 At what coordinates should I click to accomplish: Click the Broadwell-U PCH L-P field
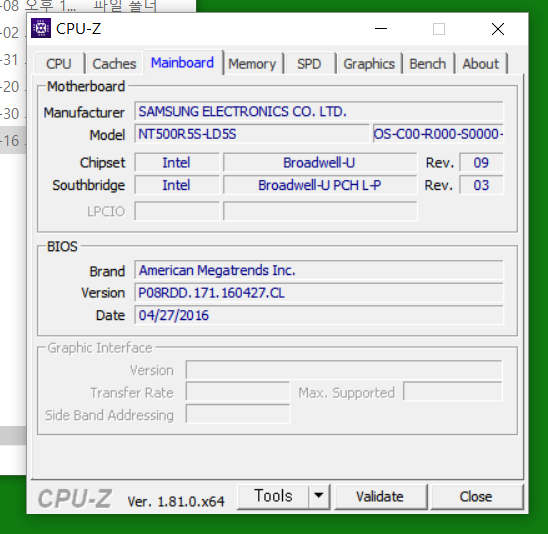point(320,185)
